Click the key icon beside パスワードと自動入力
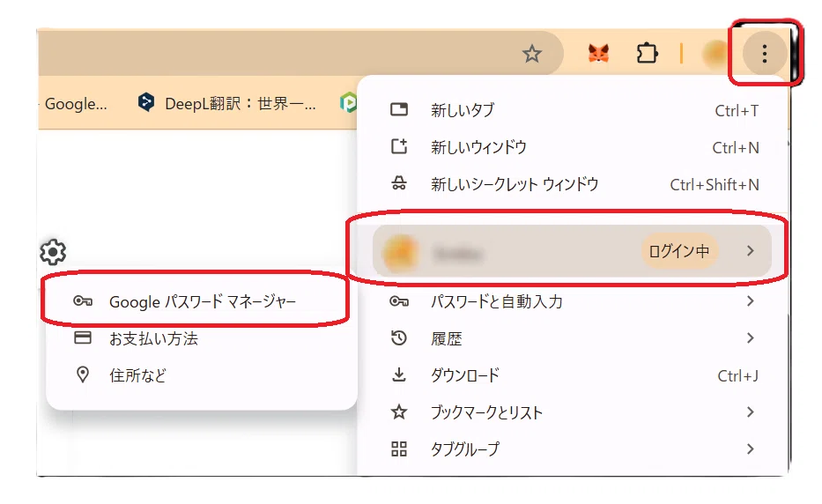Image resolution: width=822 pixels, height=504 pixels. pyautogui.click(x=399, y=301)
